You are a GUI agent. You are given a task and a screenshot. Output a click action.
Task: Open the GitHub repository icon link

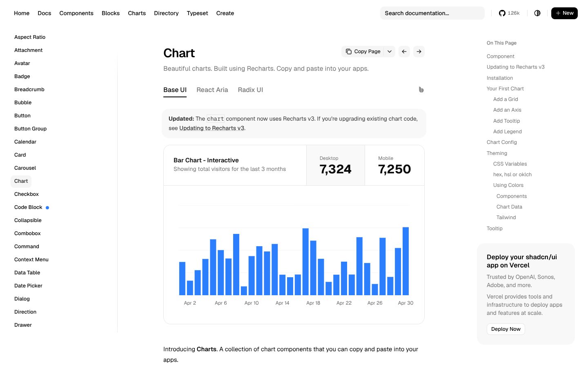[509, 13]
